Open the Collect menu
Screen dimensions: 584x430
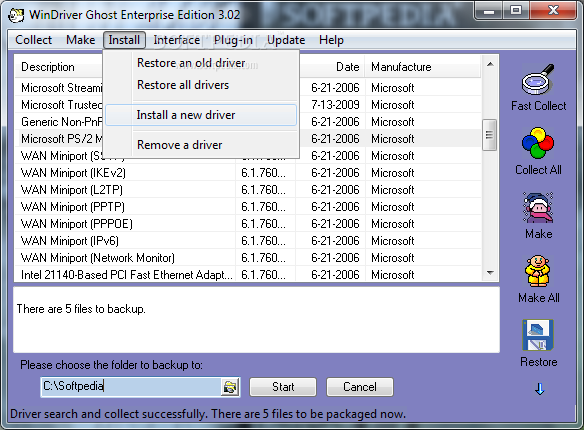[x=34, y=40]
